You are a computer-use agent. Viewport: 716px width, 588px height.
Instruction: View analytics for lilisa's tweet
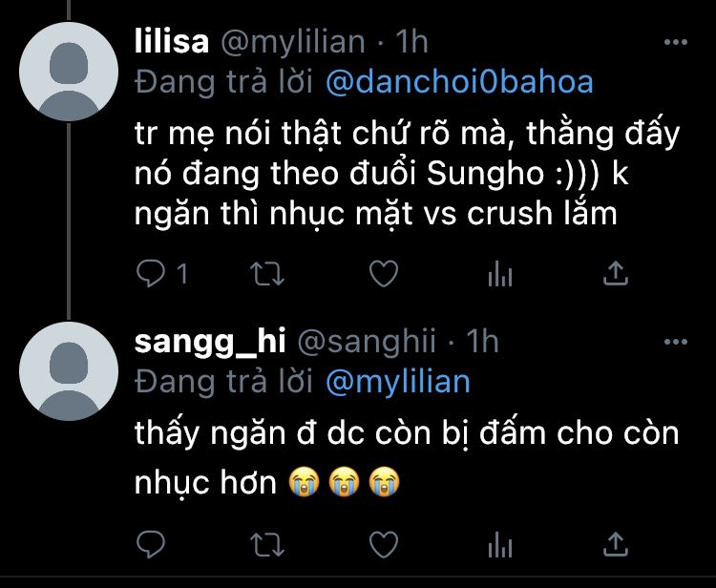point(500,274)
